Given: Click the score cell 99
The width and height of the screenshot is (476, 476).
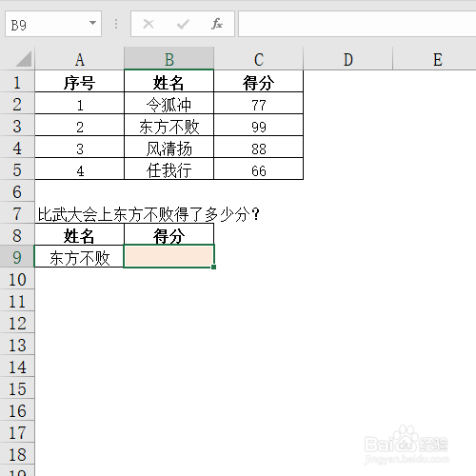Looking at the screenshot, I should 259,126.
